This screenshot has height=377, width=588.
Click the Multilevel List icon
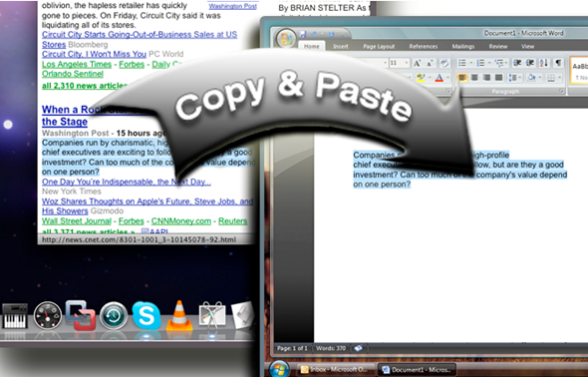(x=498, y=63)
